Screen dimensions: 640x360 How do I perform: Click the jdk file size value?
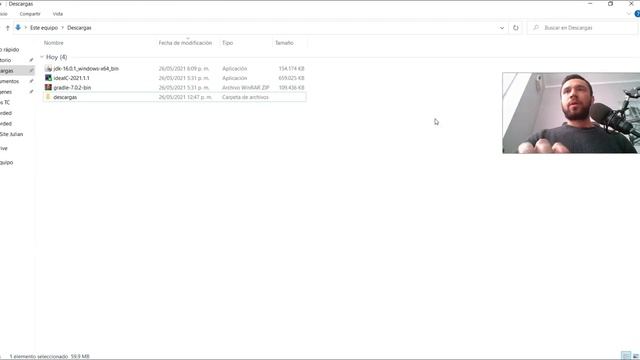pyautogui.click(x=291, y=69)
